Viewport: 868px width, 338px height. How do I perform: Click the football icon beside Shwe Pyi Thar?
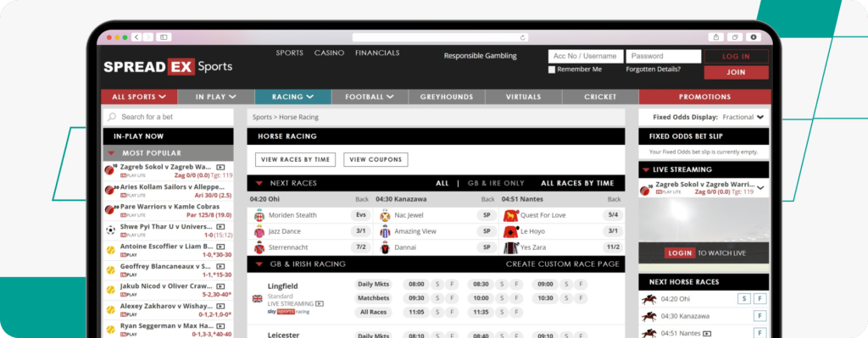(110, 230)
